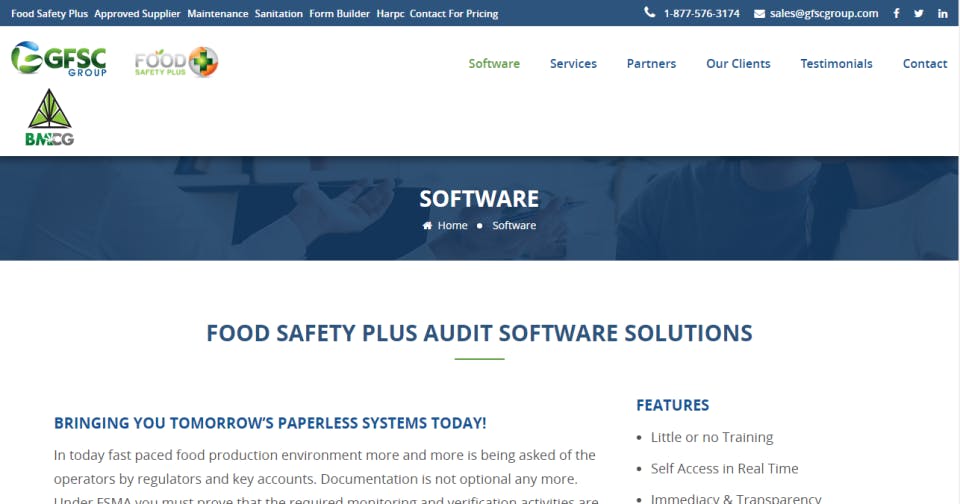Image resolution: width=960 pixels, height=504 pixels.
Task: Click 'Little or no Training' list item
Action: [x=712, y=437]
